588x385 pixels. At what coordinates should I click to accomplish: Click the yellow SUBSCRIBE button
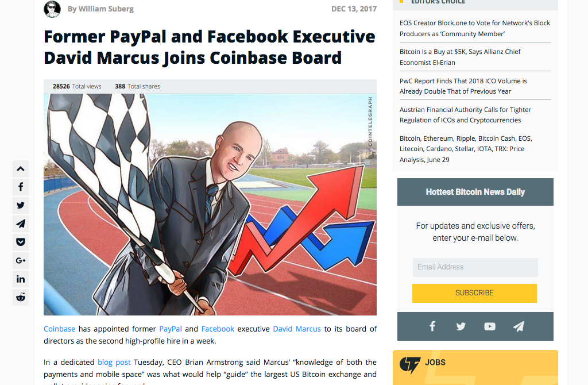click(474, 293)
